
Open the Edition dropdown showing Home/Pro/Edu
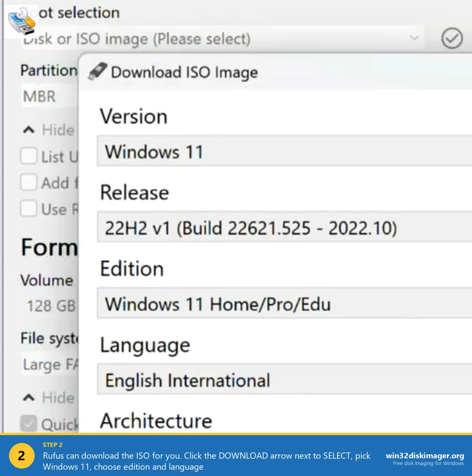275,304
